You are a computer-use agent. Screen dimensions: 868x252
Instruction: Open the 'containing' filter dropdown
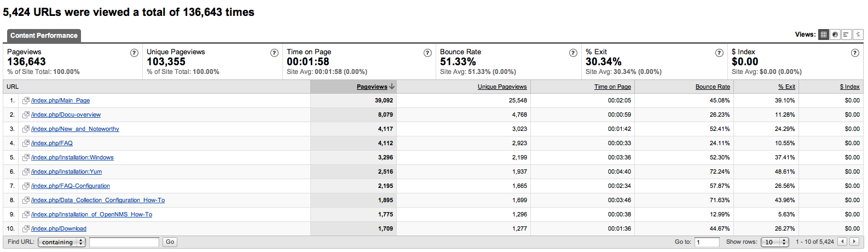pyautogui.click(x=62, y=242)
